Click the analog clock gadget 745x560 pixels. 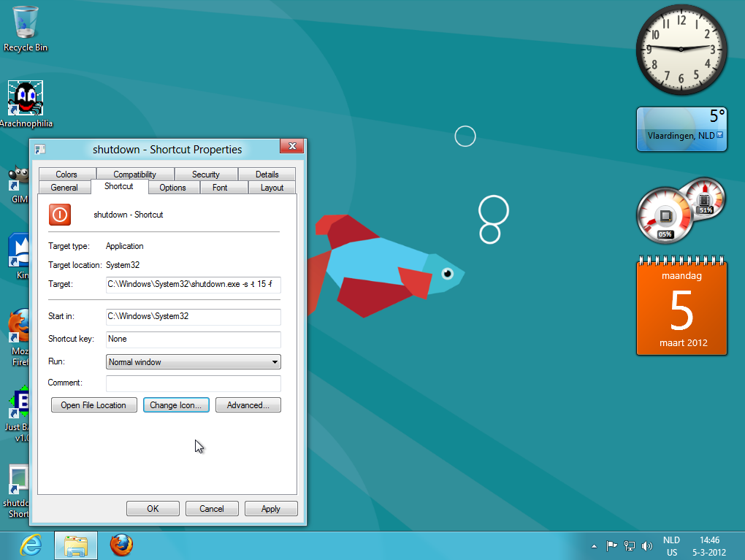pyautogui.click(x=681, y=50)
